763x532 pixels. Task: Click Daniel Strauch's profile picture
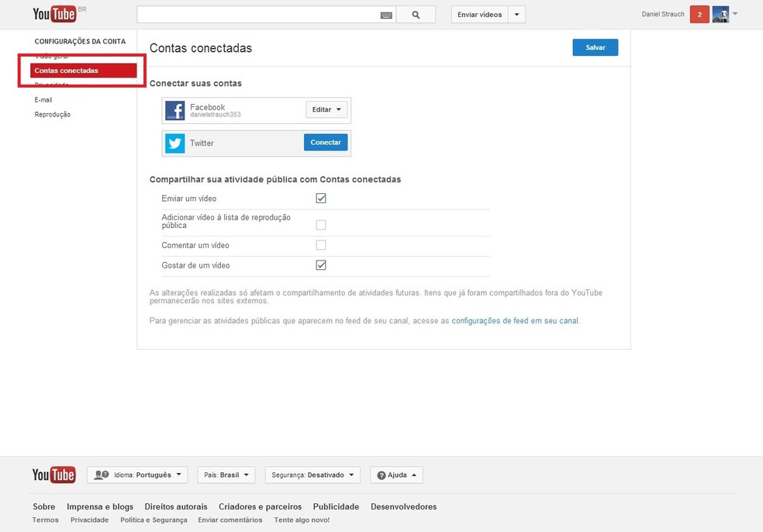coord(721,13)
